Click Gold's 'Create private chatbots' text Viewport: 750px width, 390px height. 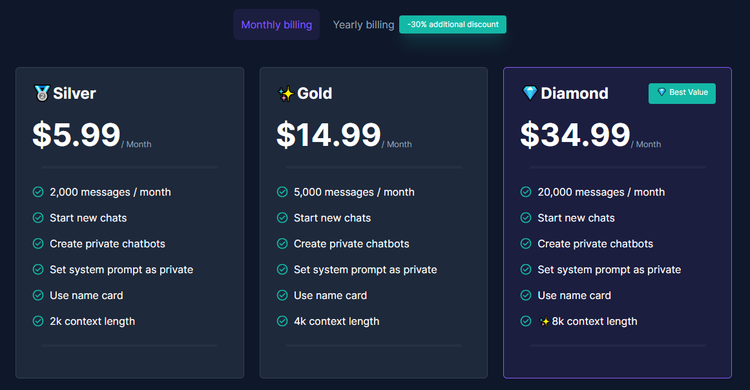[x=351, y=244]
